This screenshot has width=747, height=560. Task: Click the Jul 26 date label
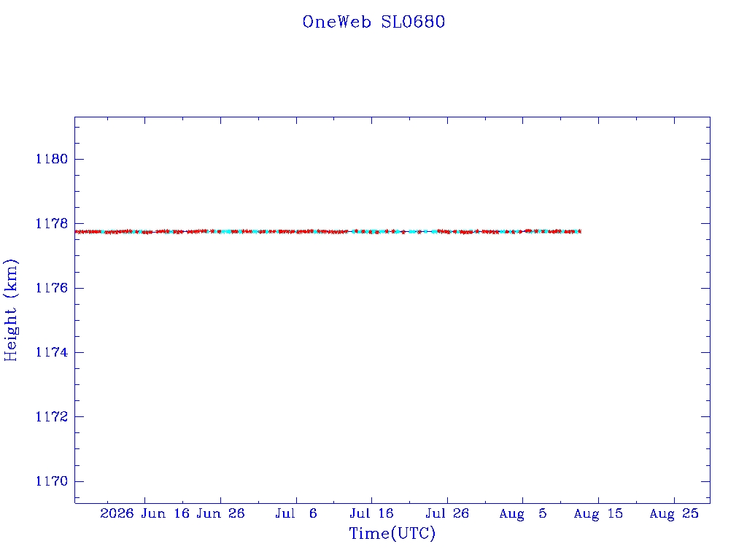(447, 513)
